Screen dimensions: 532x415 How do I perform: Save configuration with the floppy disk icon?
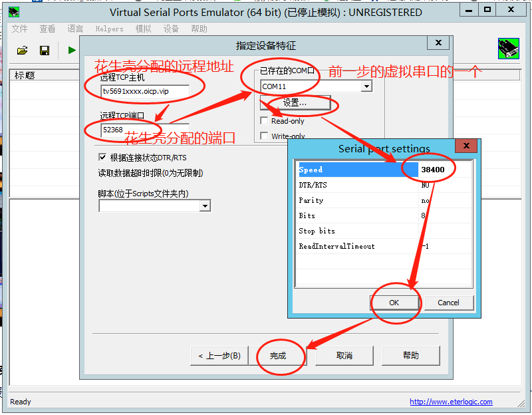[45, 51]
